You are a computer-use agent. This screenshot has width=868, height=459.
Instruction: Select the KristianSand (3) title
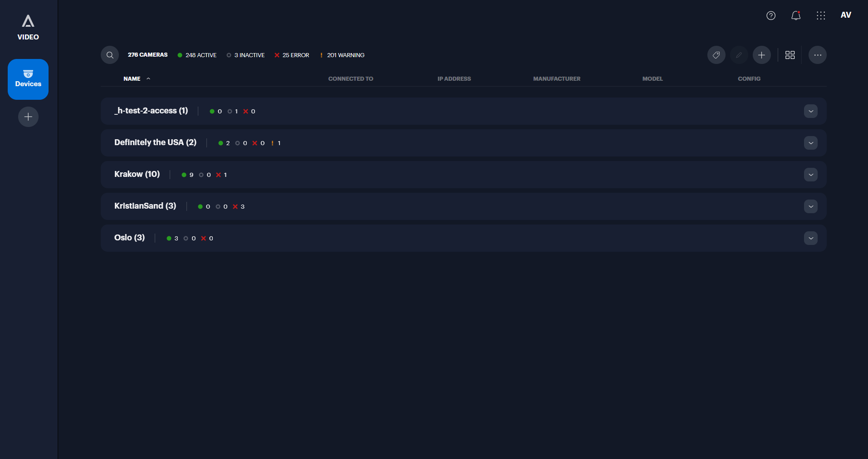[145, 206]
